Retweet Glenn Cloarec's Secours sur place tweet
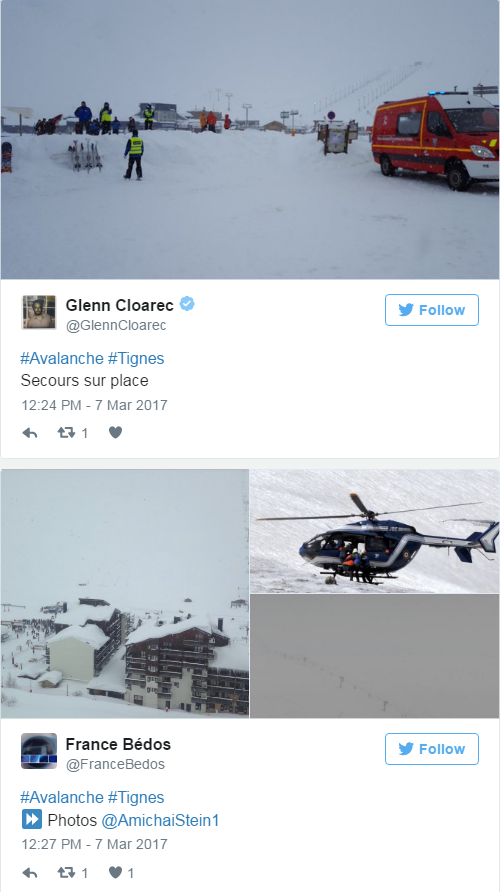The width and height of the screenshot is (500, 892). click(67, 433)
